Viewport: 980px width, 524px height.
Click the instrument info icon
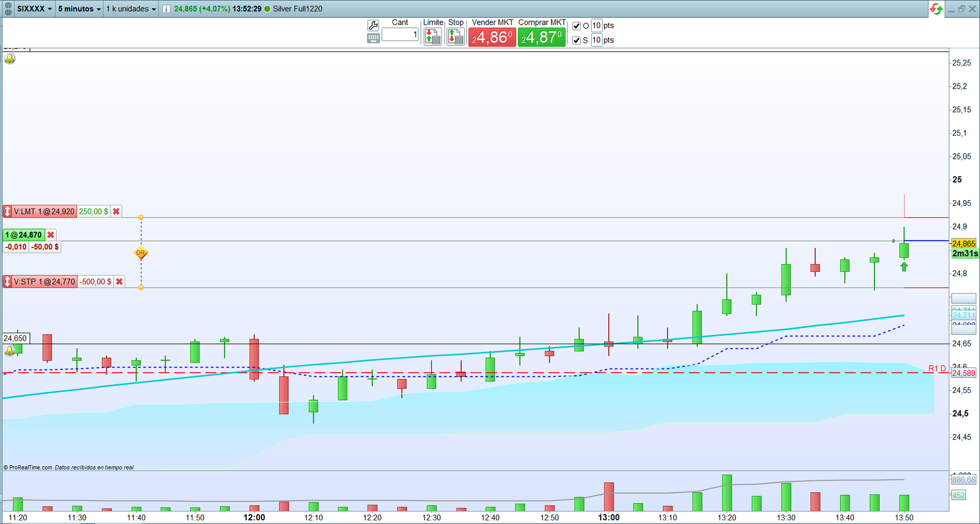[x=166, y=9]
